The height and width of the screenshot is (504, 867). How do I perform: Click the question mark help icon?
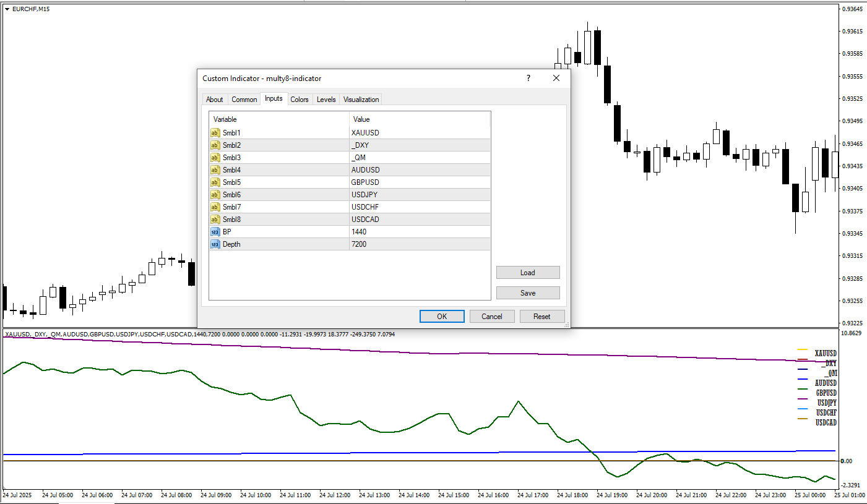(528, 79)
